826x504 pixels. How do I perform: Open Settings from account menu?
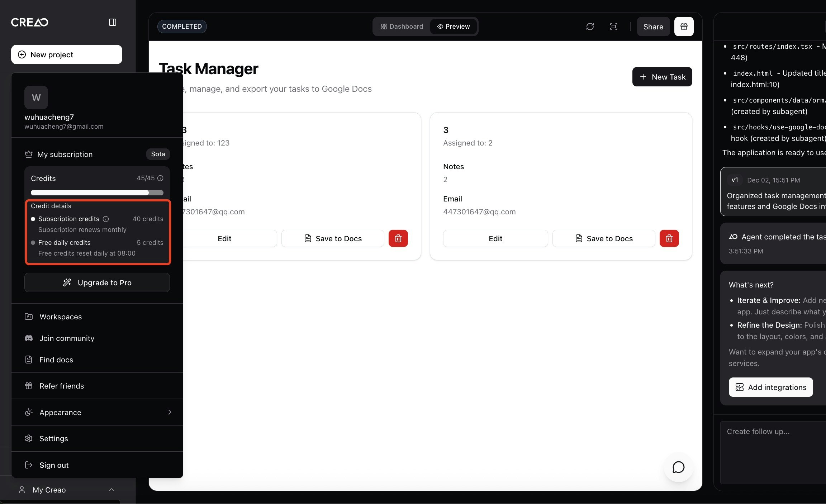(x=53, y=438)
